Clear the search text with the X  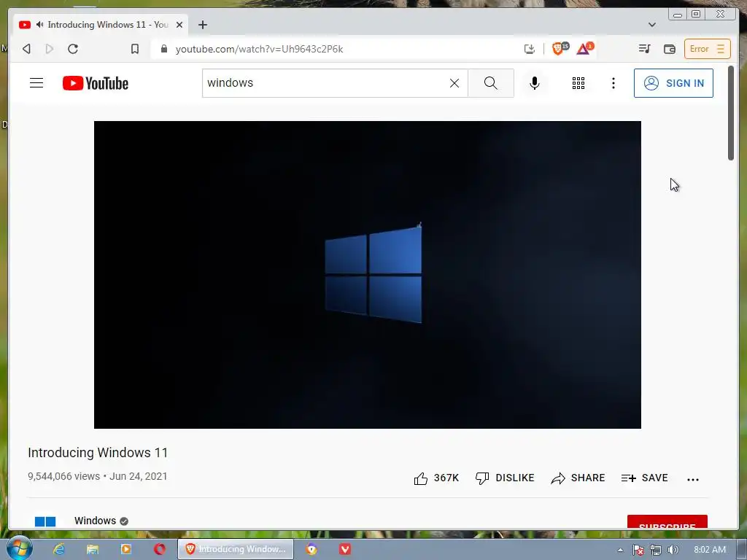[454, 83]
